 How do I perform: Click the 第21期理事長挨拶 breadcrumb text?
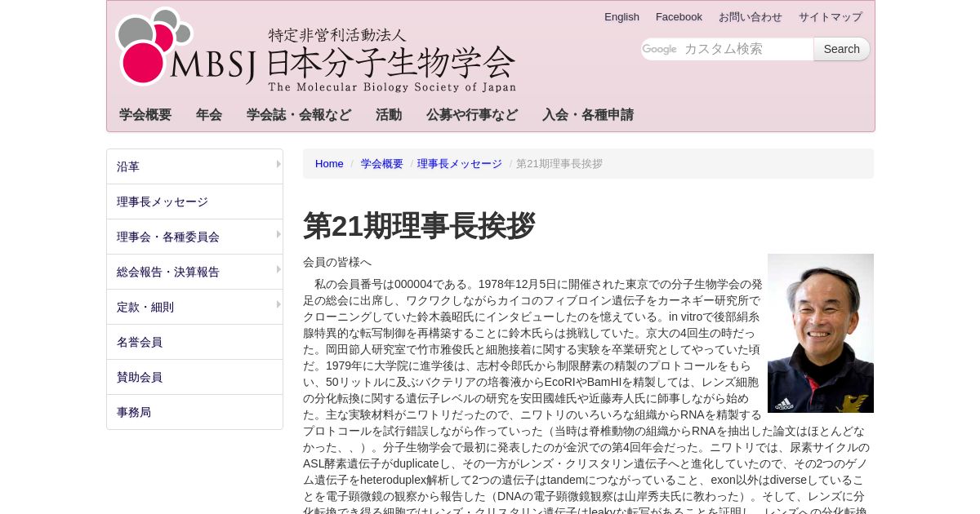point(559,163)
